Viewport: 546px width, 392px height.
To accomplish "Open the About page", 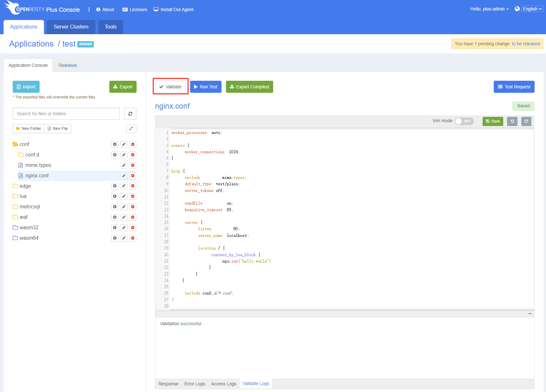I will (x=105, y=9).
